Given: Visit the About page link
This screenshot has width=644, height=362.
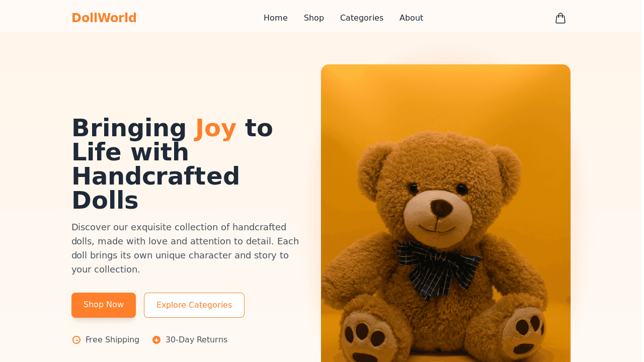Looking at the screenshot, I should coord(411,18).
